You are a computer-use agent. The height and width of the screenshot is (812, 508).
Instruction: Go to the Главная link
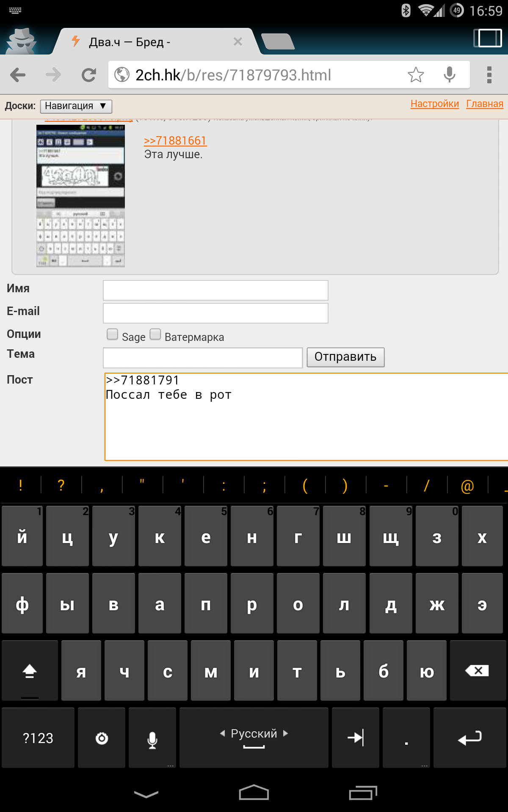pos(485,104)
